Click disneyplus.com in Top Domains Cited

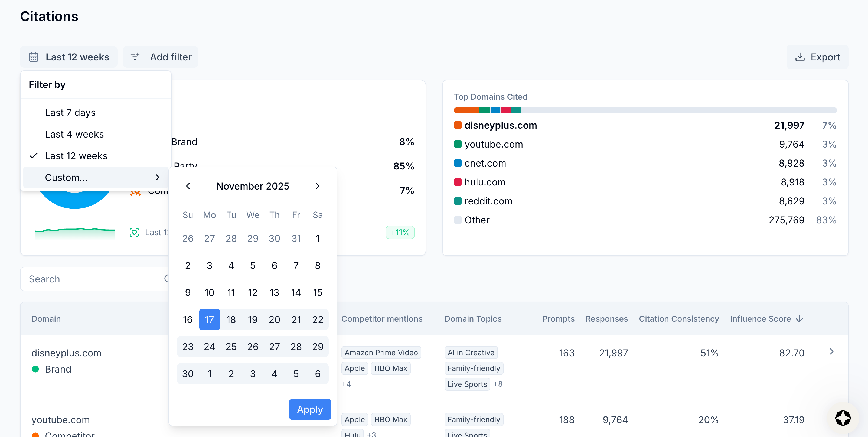click(x=500, y=125)
